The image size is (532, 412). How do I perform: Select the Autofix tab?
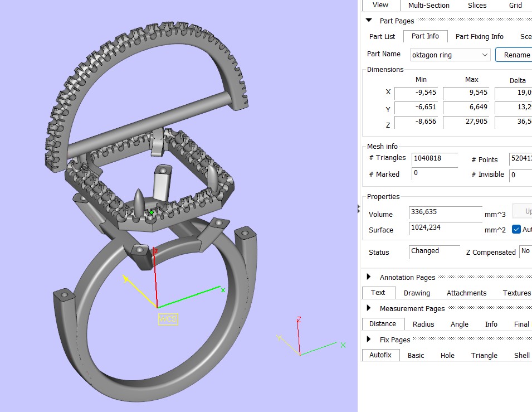pos(380,355)
